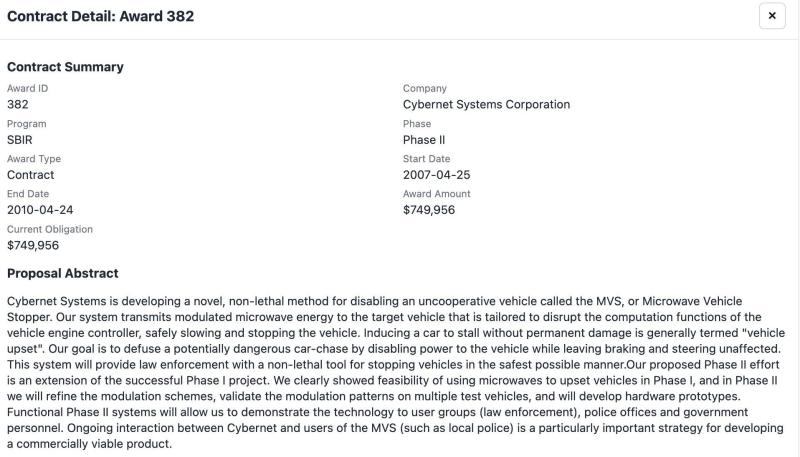
Task: Click the Phase II value
Action: pos(424,140)
